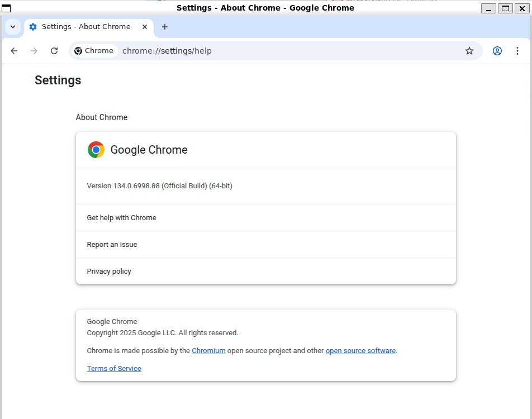Screen dimensions: 532x419
Task: Click the blue gear icon on the tab
Action: [33, 27]
